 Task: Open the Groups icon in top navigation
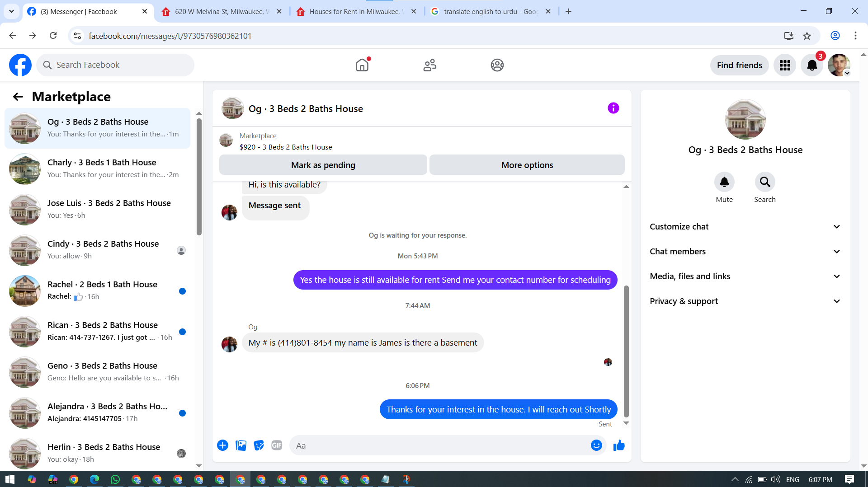tap(497, 65)
